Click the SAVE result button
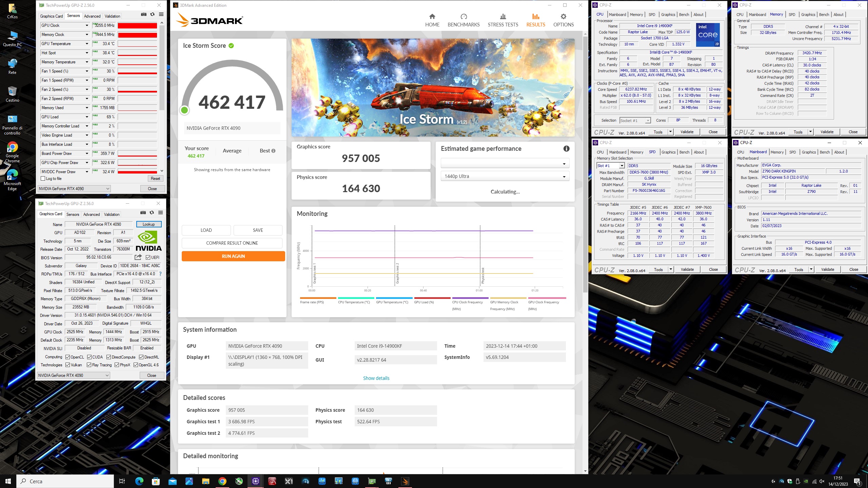This screenshot has width=868, height=488. tap(258, 230)
